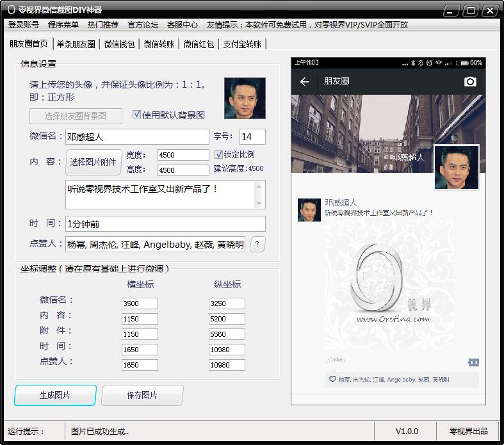Toggle the 使用默认背景图 checkbox
Viewport: 504px width, 445px height.
136,115
